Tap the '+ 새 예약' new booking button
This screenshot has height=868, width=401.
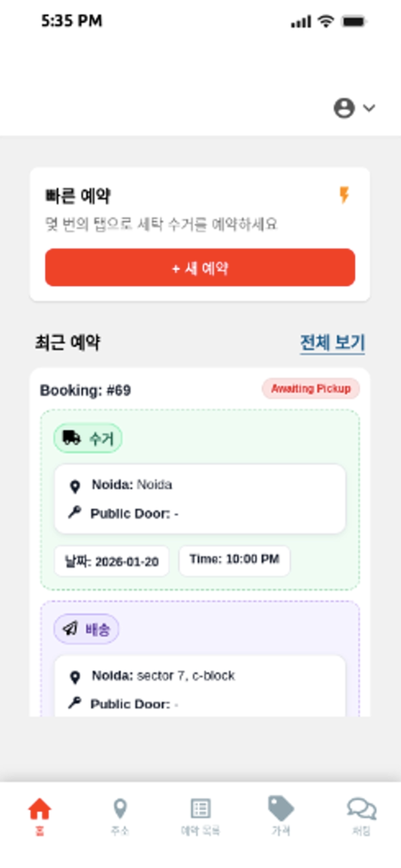coord(200,268)
